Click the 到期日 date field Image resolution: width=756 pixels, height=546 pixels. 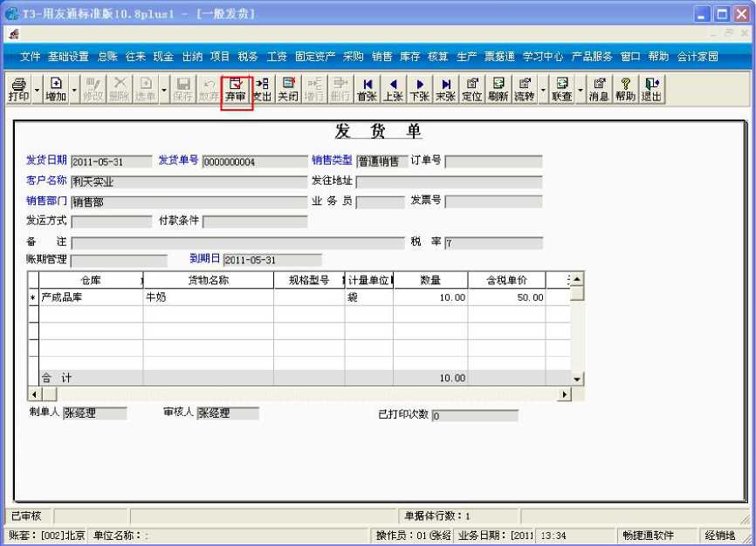click(272, 260)
